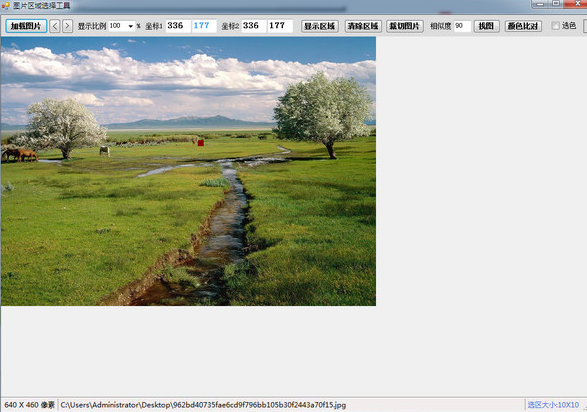Click the white horse in the photo
The width and height of the screenshot is (587, 412).
pos(105,151)
